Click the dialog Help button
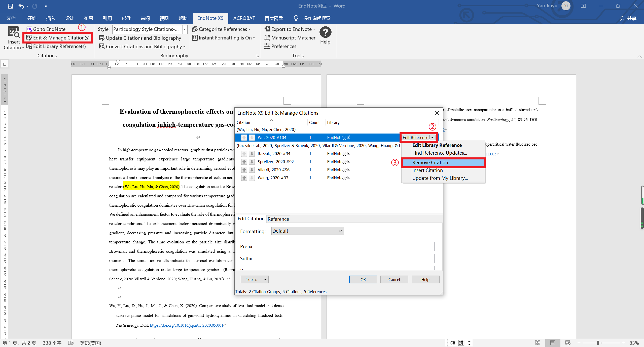644x347 pixels. coord(425,279)
